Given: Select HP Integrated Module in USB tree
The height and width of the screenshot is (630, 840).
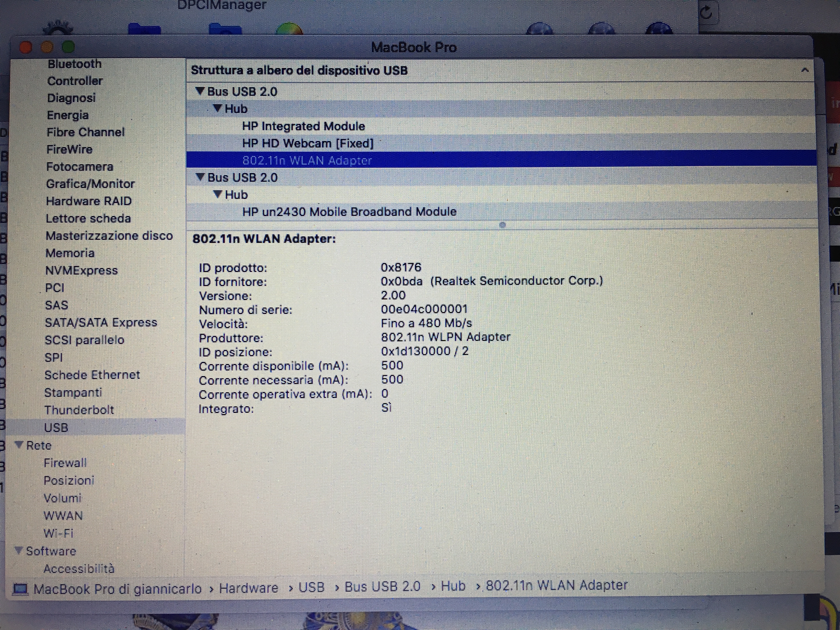Looking at the screenshot, I should tap(303, 126).
